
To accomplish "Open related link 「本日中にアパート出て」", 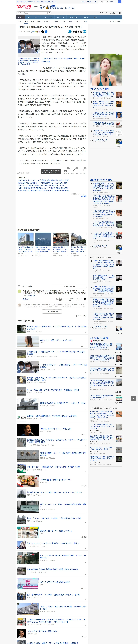I will [43, 180].
